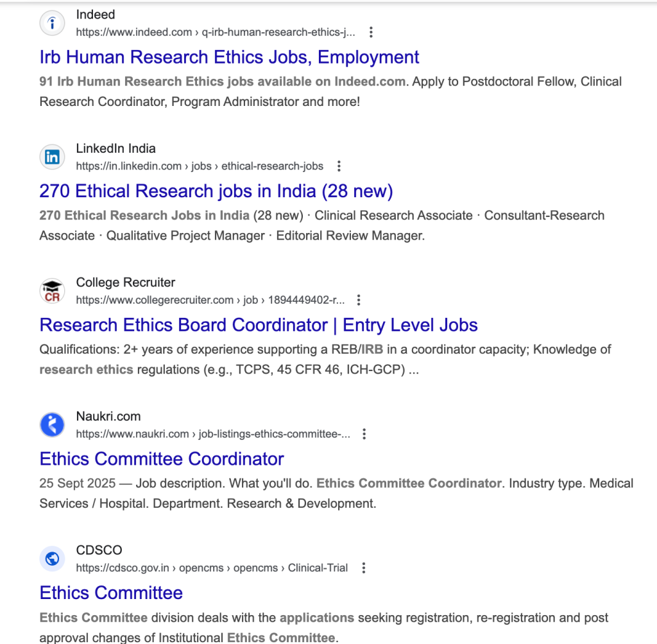Viewport: 657px width, 644px height.
Task: Click the LinkedIn India logo icon
Action: pos(53,157)
